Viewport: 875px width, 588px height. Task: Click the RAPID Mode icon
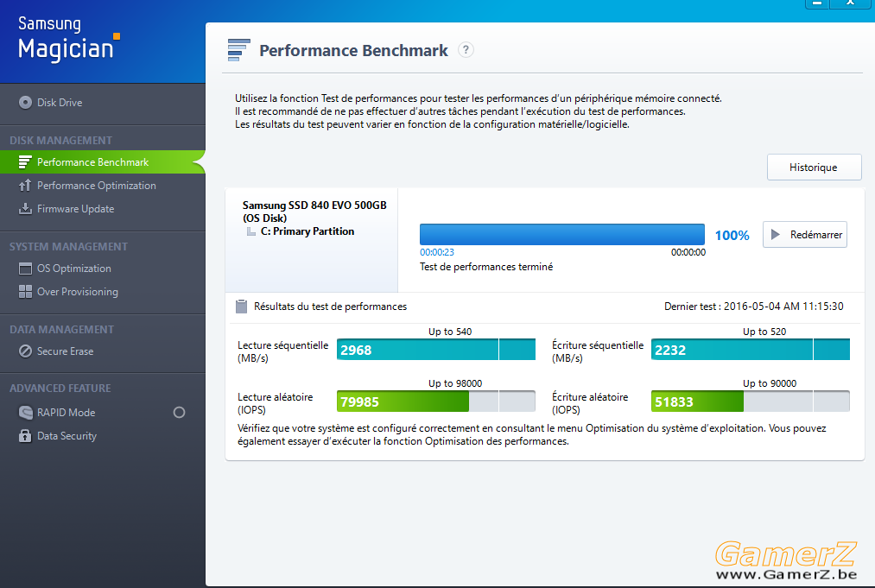[x=26, y=413]
